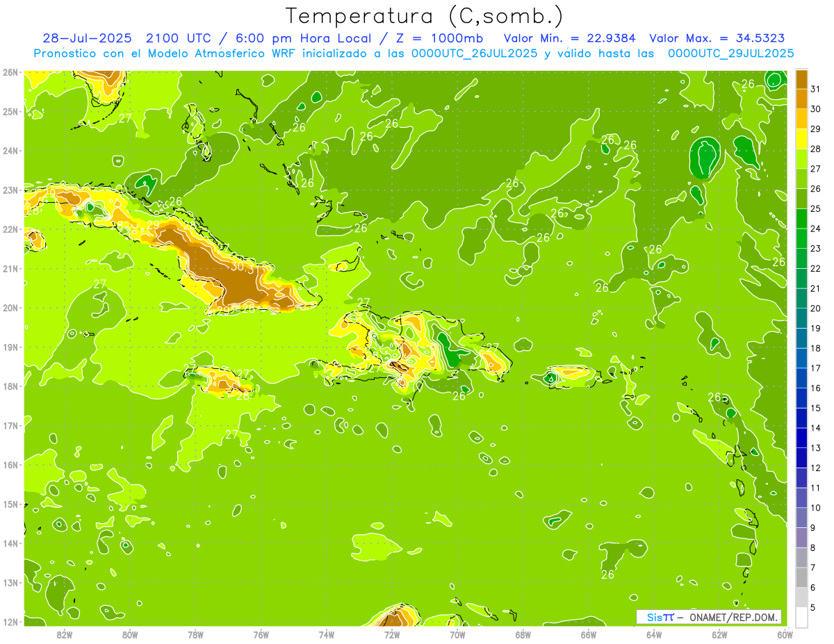Select the yellow legend band between 28 and 29
This screenshot has height=644, width=834.
(801, 139)
